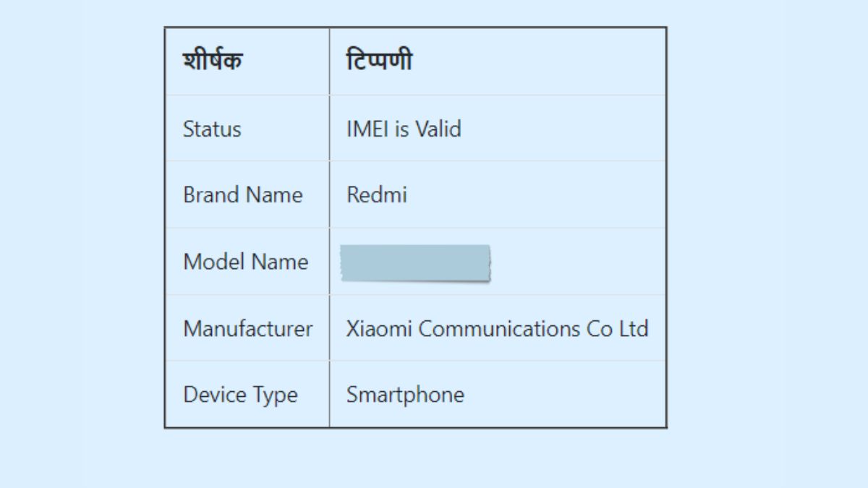
Task: Click the Redmi brand value
Action: click(x=376, y=195)
